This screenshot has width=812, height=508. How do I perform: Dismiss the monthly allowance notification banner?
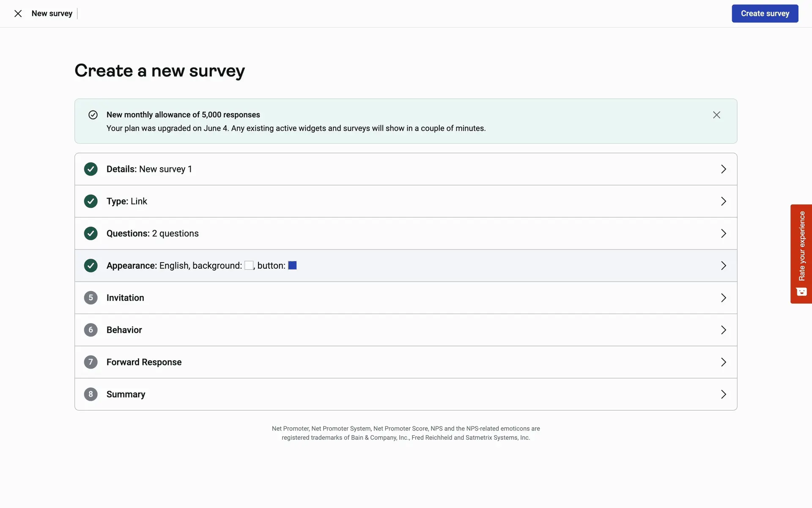tap(716, 115)
